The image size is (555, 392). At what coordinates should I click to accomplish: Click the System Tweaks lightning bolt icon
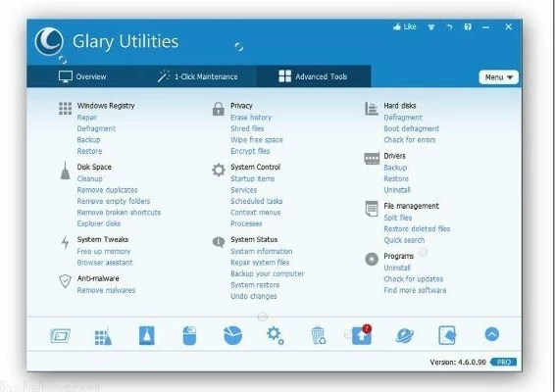pyautogui.click(x=65, y=243)
